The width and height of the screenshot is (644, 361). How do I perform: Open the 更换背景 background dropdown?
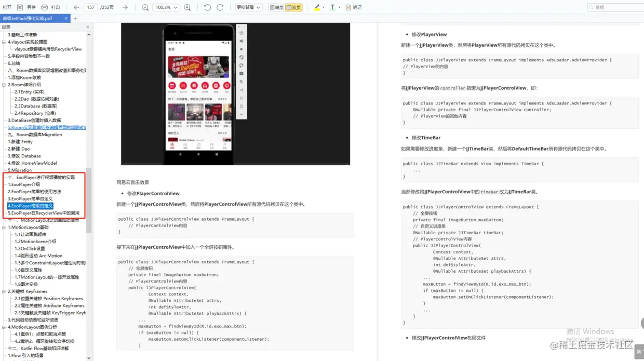tap(249, 7)
